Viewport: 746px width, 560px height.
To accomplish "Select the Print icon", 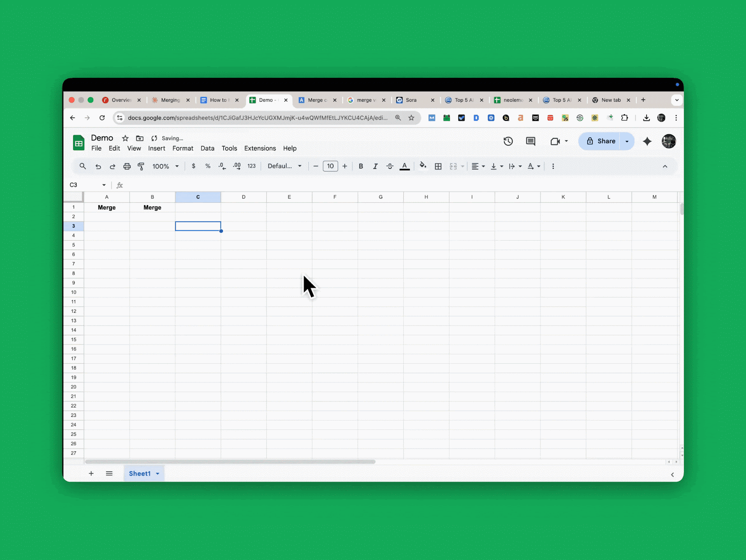I will [127, 166].
